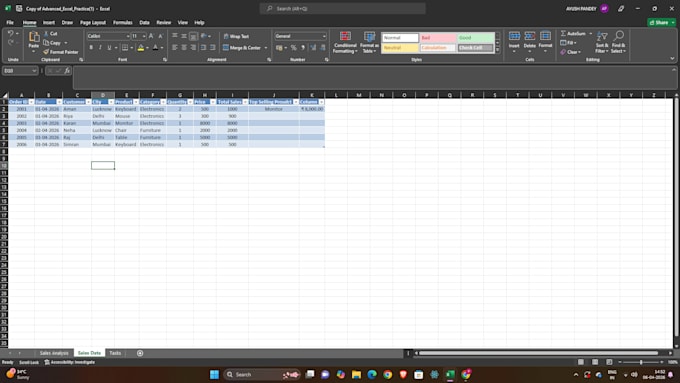Open Find & Select magnifier
This screenshot has width=680, height=383.
pos(618,42)
